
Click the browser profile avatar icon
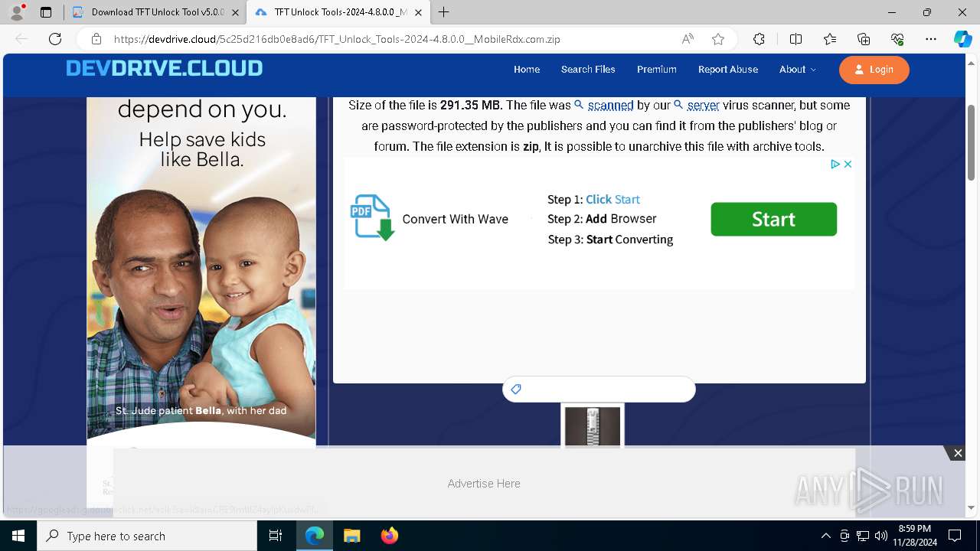pos(17,12)
